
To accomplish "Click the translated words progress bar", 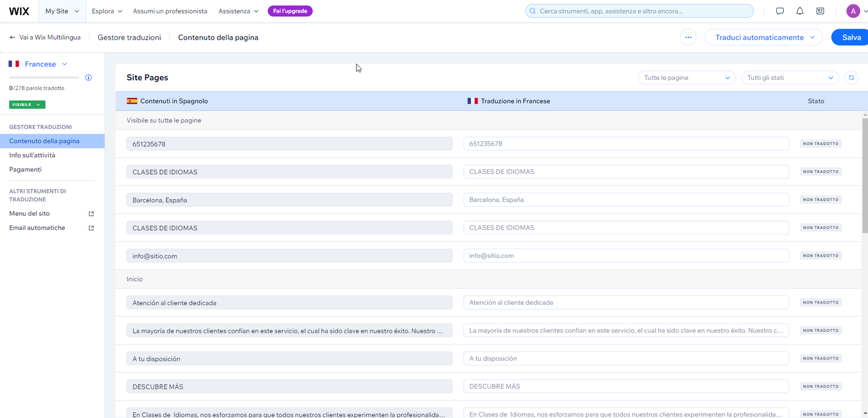I will 44,78.
